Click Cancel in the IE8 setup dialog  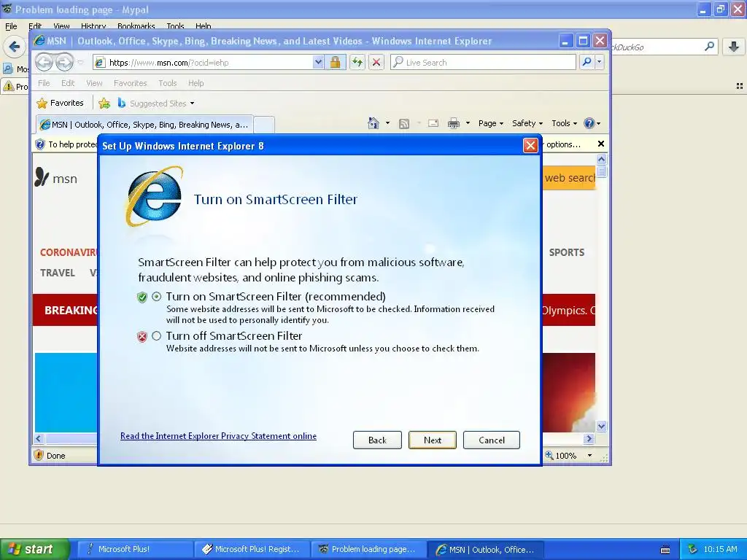(491, 440)
